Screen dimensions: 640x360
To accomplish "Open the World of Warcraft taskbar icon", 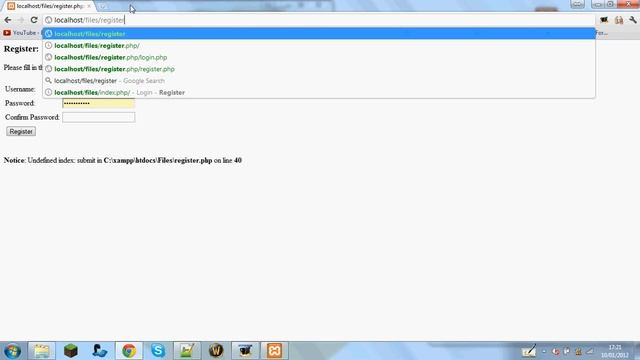I will [216, 351].
